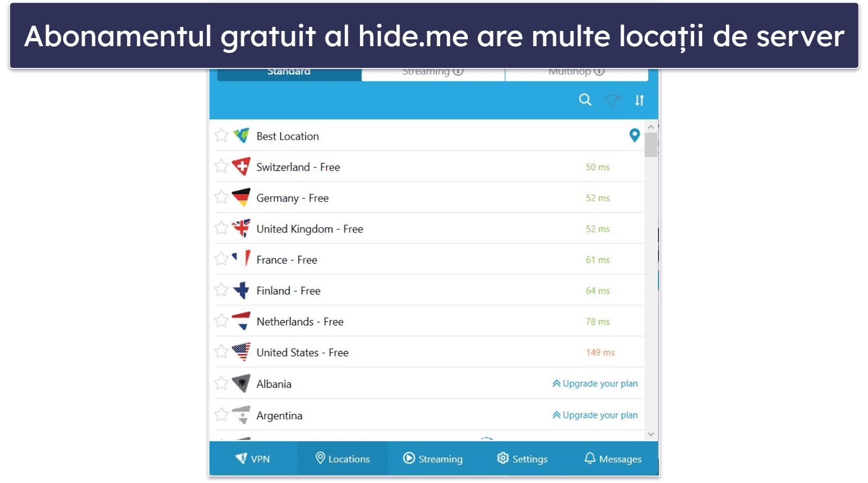Viewport: 868px width, 483px height.
Task: Star the Albania server
Action: click(221, 384)
